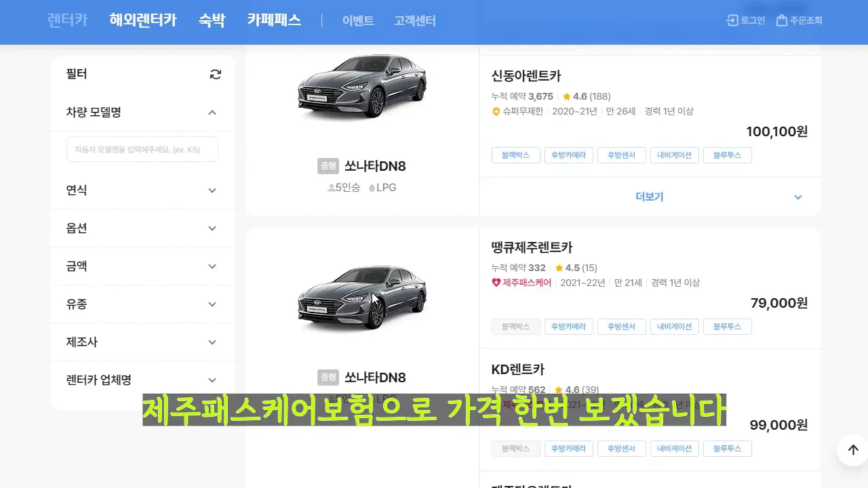Click the lower 쏘나타DN8 car image

362,297
